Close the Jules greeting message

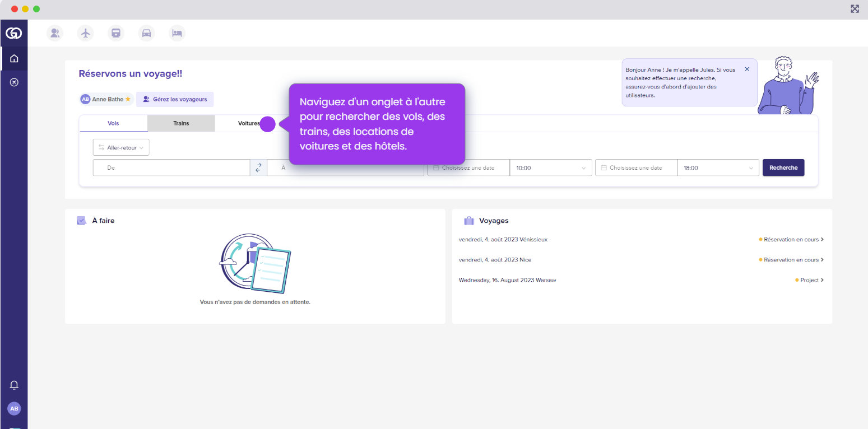(x=746, y=69)
